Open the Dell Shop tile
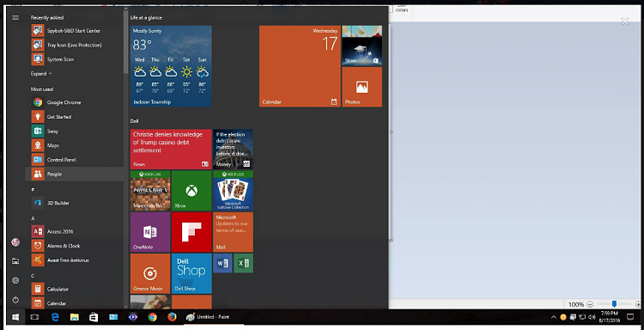The width and height of the screenshot is (644, 330). point(191,273)
